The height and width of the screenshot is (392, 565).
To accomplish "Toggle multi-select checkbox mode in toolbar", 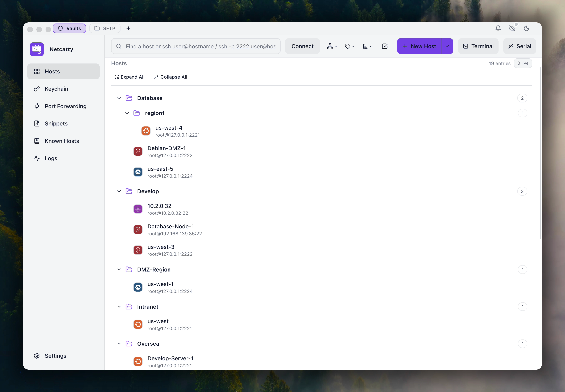I will (x=385, y=46).
